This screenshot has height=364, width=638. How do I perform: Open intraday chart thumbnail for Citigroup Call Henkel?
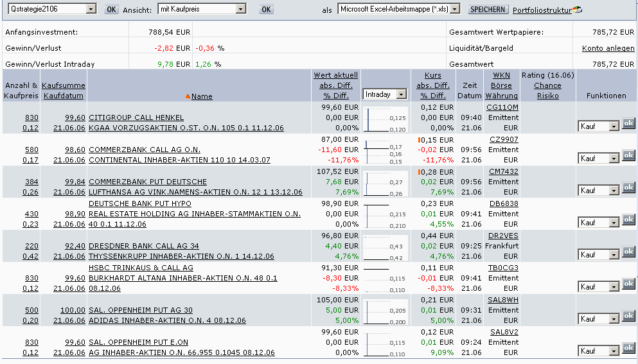pos(385,119)
